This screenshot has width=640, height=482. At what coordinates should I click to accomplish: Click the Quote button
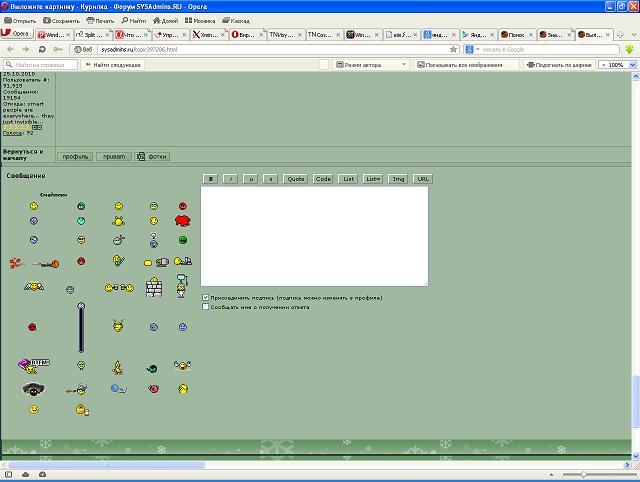296,179
